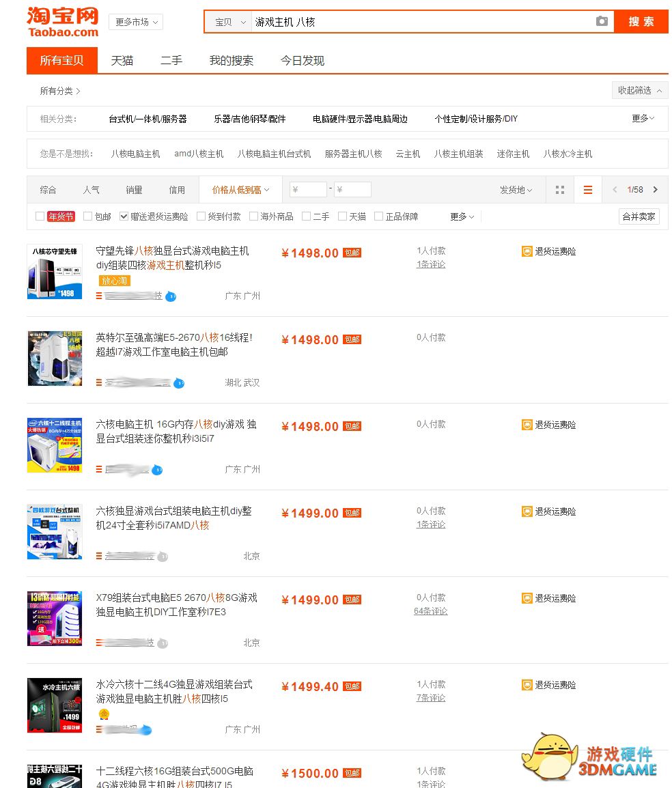
Task: Open 六核独显游戏台式组装 listing title
Action: pyautogui.click(x=174, y=518)
